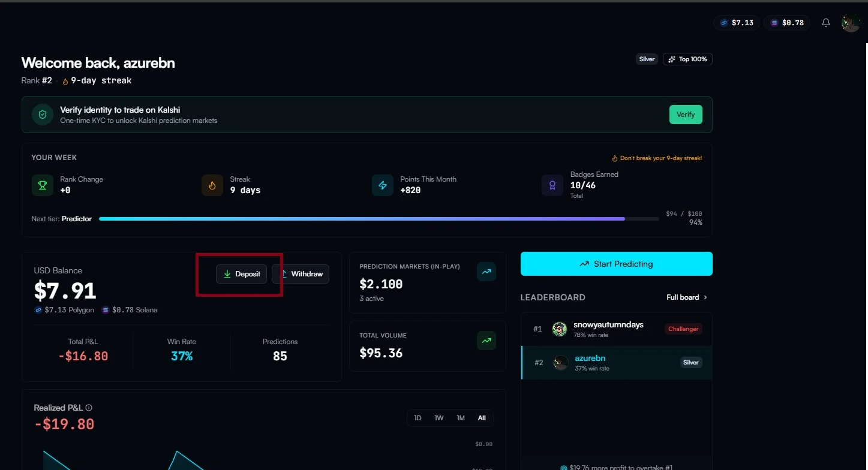Click the Challenger badge
Viewport: 868px width, 470px height.
point(683,329)
